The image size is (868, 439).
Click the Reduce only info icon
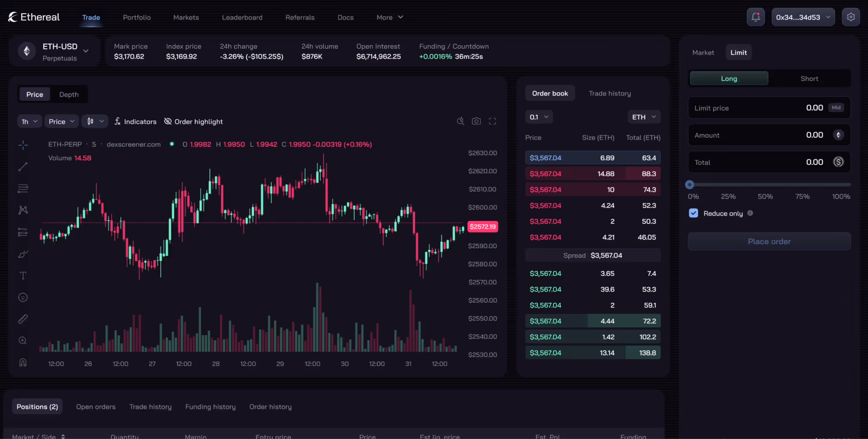pos(750,213)
